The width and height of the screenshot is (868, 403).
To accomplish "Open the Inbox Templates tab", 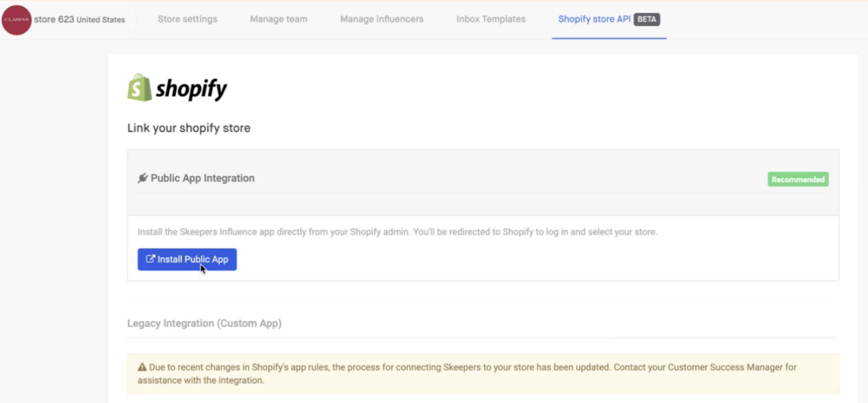I will (x=491, y=19).
